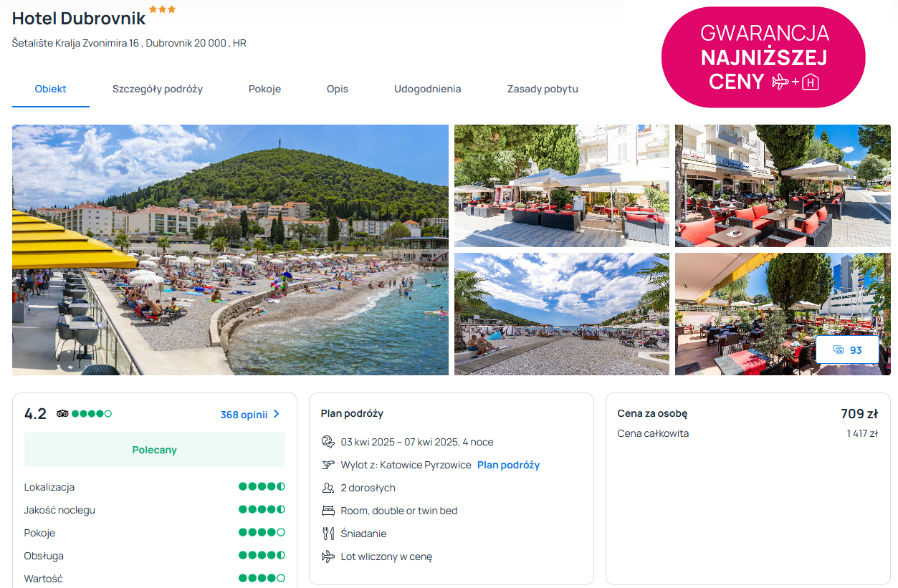This screenshot has width=898, height=588.
Task: Open the large beach main photo
Action: (x=230, y=250)
